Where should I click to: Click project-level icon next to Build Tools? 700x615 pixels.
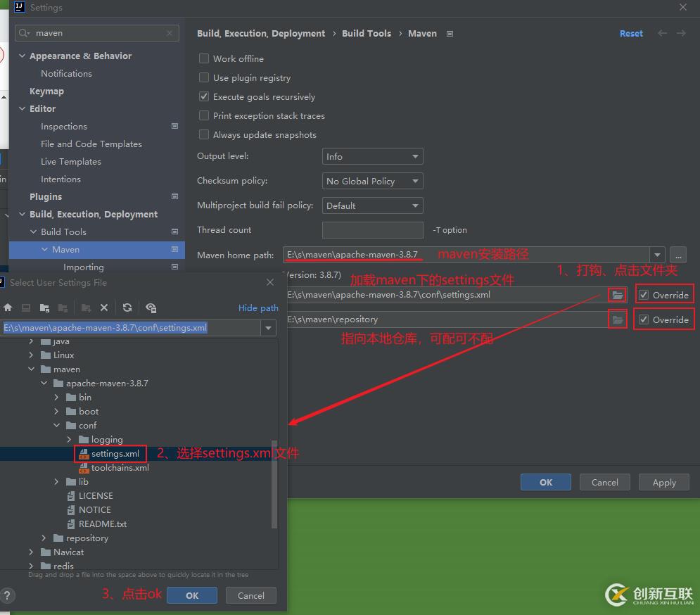pyautogui.click(x=174, y=232)
